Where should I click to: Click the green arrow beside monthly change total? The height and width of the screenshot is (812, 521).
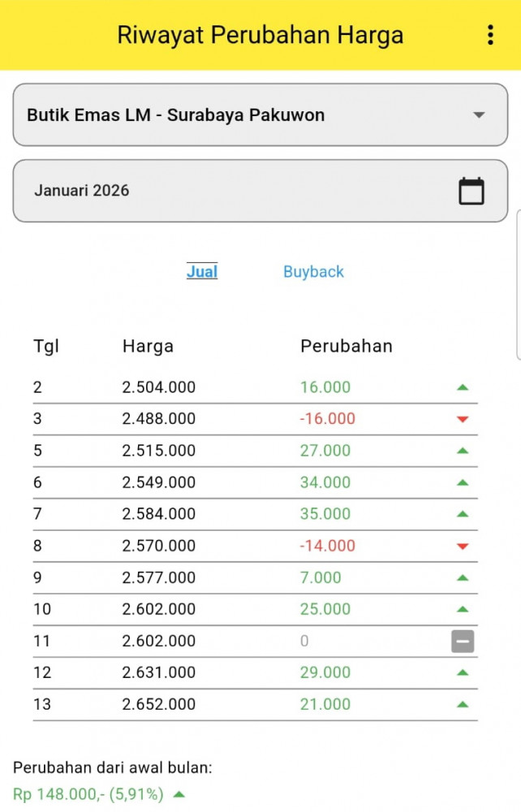tap(179, 794)
